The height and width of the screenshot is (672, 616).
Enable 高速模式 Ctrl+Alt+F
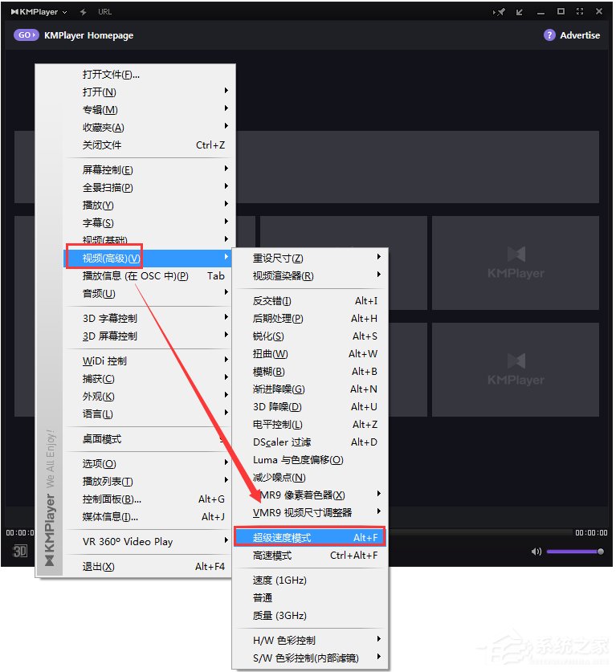(x=310, y=556)
